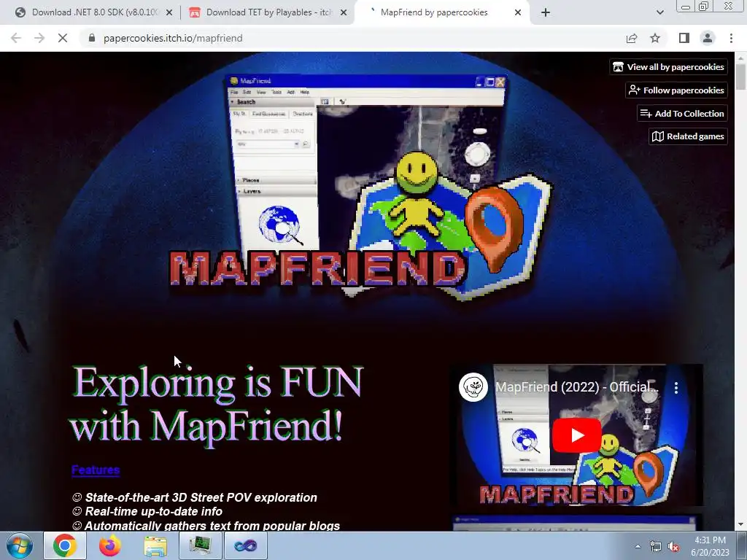Stop loading the page
The image size is (747, 560).
63,38
